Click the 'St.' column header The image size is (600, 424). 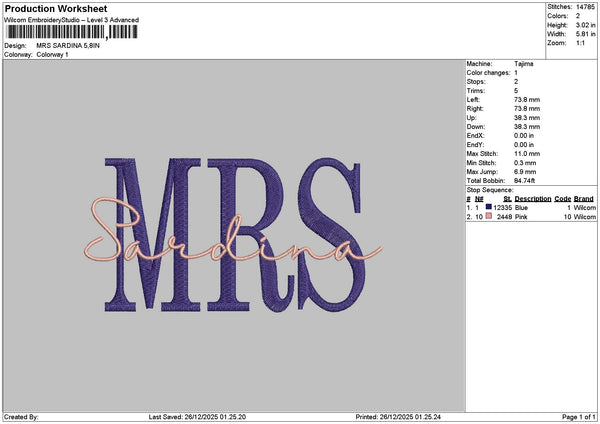507,199
